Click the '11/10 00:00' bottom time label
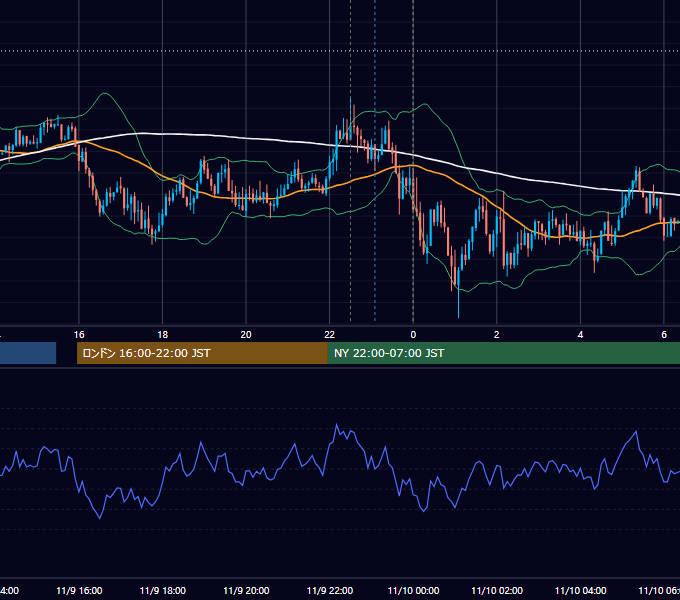The height and width of the screenshot is (600, 680). point(413,590)
